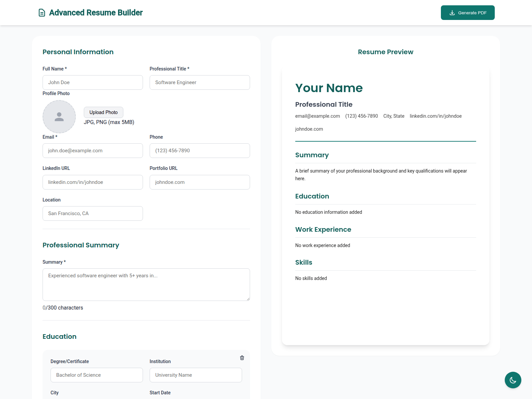Click the Upload Photo button
Screen dimensions: 532x399
(103, 112)
